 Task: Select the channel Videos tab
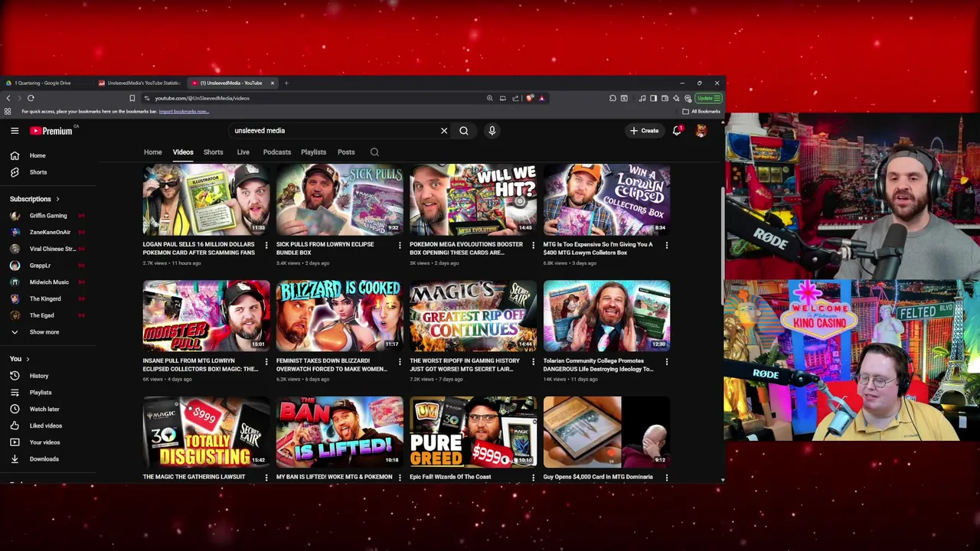coord(183,152)
